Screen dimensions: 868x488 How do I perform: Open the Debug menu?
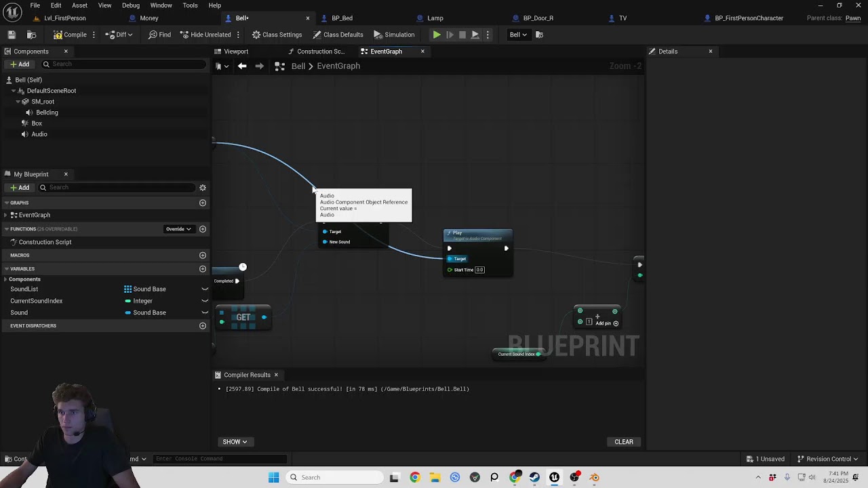coord(131,5)
